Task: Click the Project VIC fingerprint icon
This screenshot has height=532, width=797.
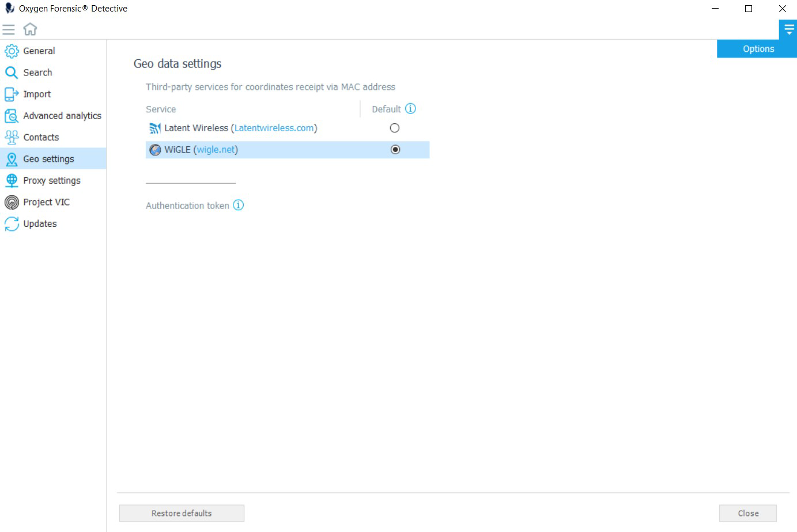Action: (x=12, y=202)
